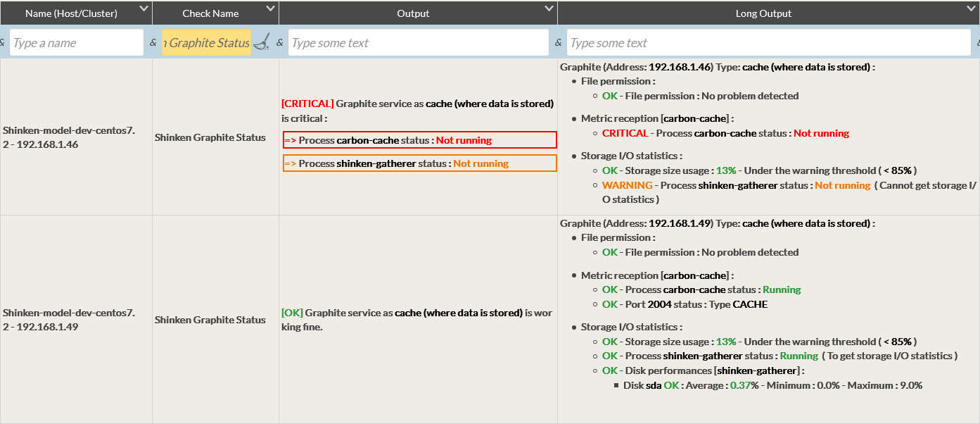The width and height of the screenshot is (980, 424).
Task: Click the Long Output filter text field
Action: 768,43
